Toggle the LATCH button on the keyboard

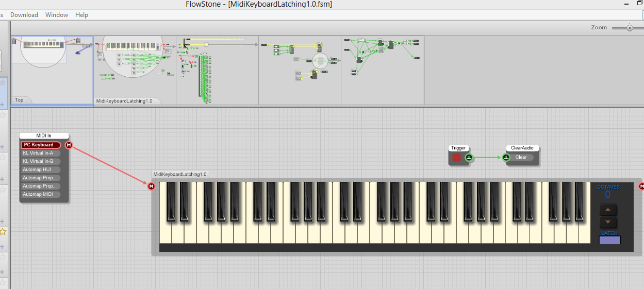click(x=609, y=240)
